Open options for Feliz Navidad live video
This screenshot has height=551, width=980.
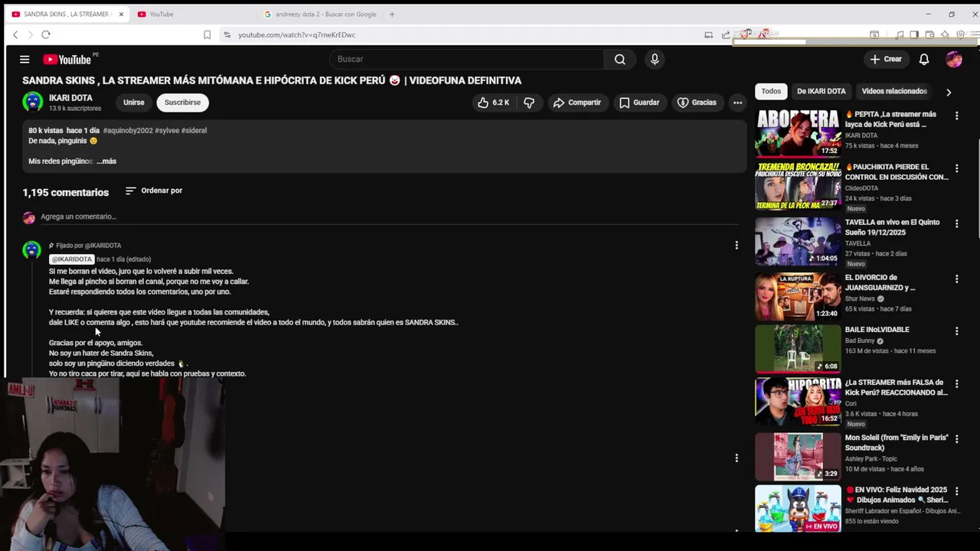coord(956,491)
